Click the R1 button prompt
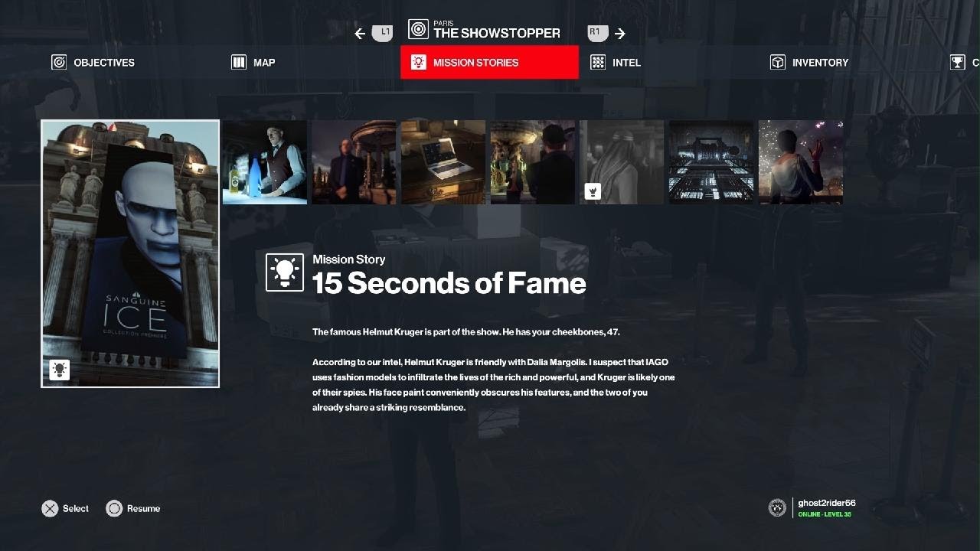Screen dimensions: 980x551 click(598, 33)
